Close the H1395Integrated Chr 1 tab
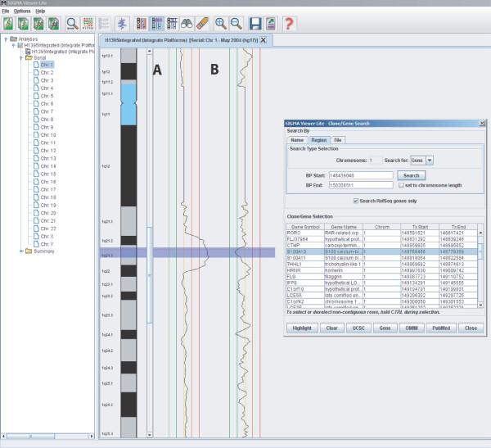 (x=264, y=40)
